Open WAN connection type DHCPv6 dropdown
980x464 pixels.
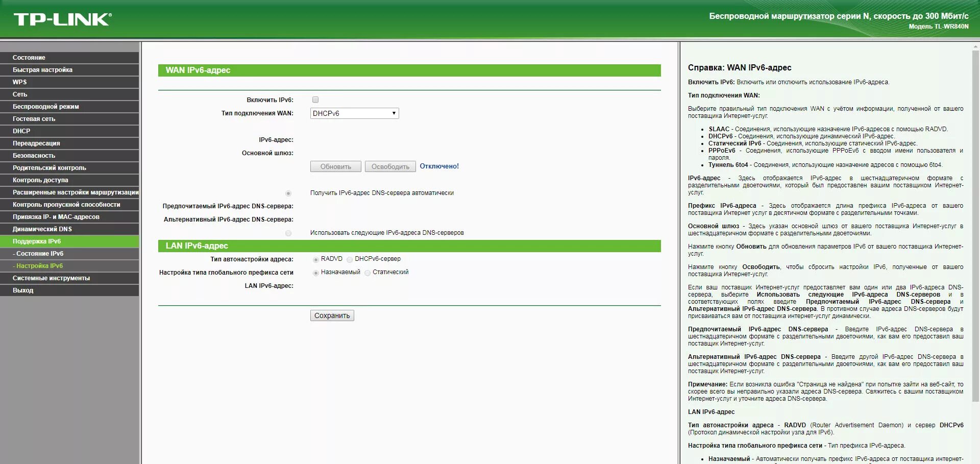(354, 113)
